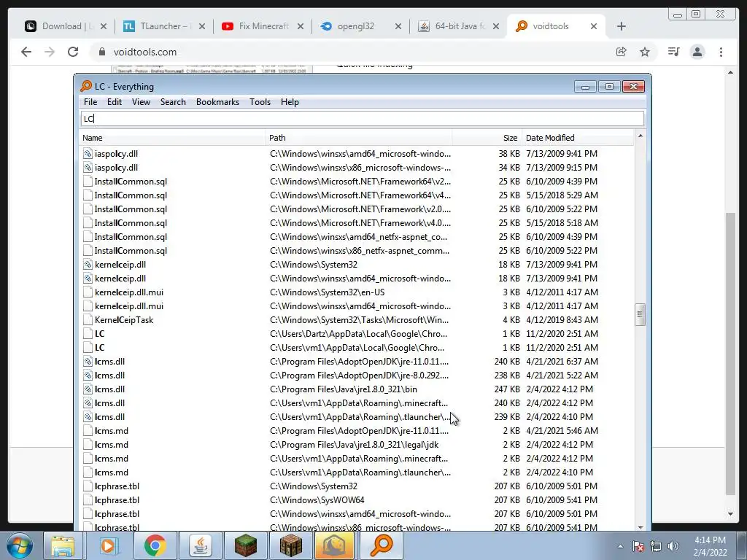The height and width of the screenshot is (560, 747).
Task: Click the results list scroll up arrow
Action: click(x=640, y=136)
